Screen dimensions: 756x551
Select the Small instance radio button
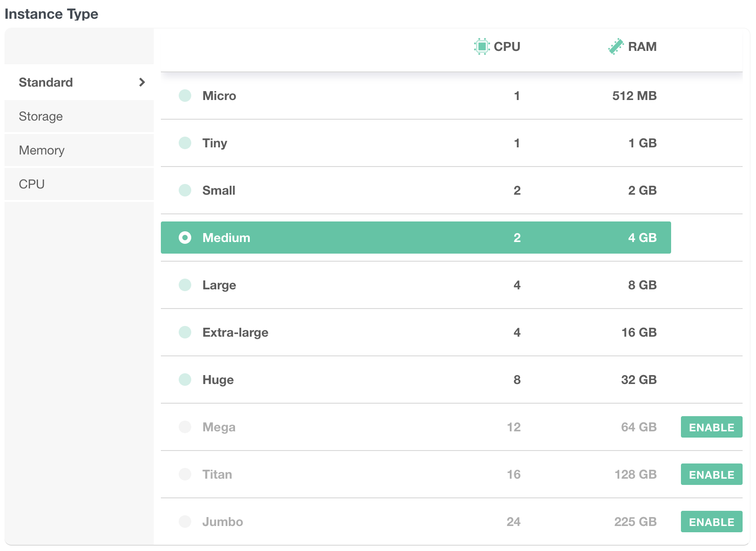(185, 190)
